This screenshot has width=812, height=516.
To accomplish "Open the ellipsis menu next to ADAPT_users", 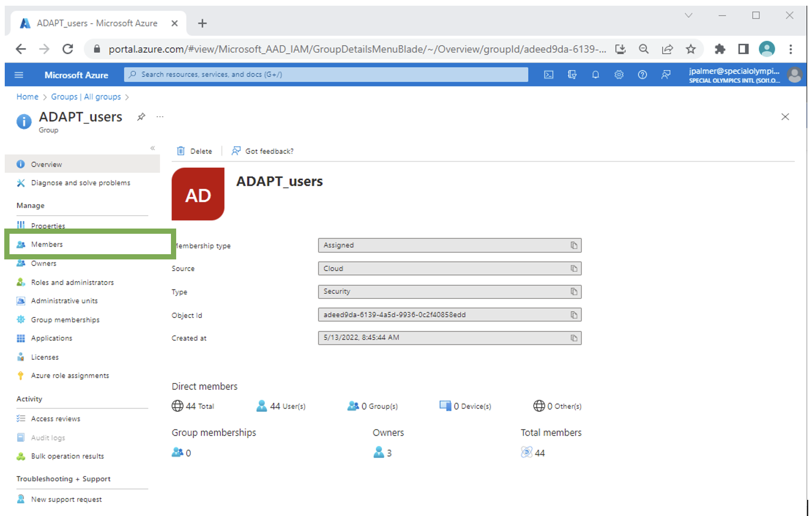I will tap(160, 117).
